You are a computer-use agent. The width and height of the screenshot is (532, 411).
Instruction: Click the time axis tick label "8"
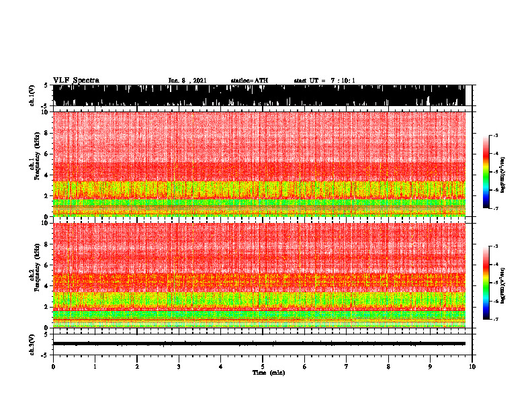tap(388, 367)
